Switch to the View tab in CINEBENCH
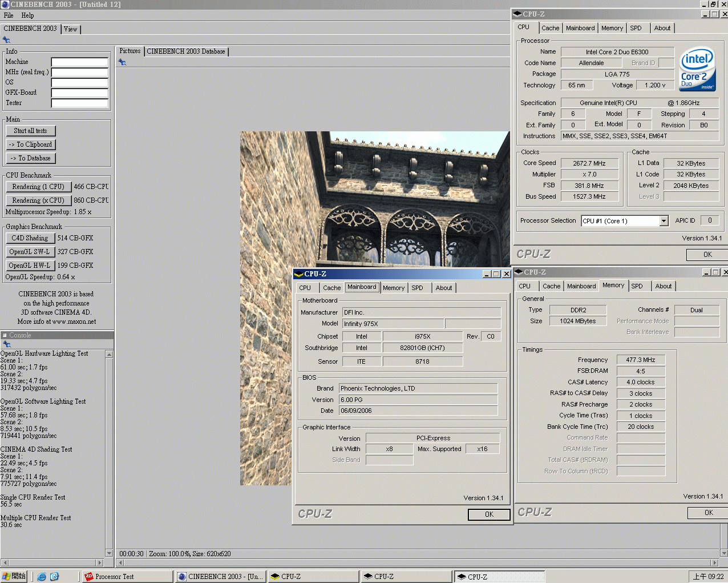 point(70,29)
